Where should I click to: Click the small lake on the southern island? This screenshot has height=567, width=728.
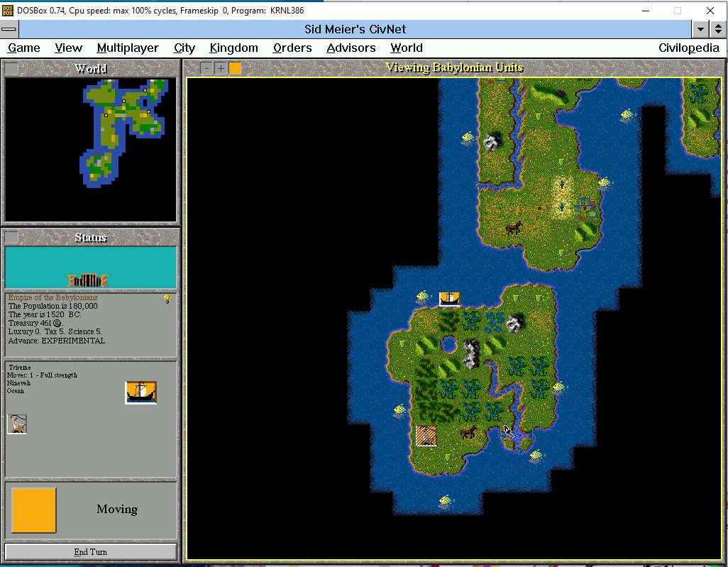(x=448, y=345)
